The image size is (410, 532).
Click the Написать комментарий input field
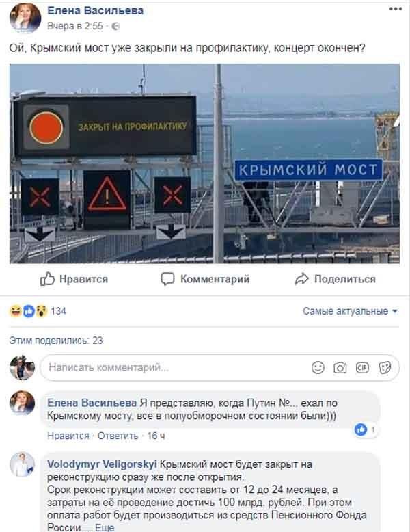(x=219, y=367)
